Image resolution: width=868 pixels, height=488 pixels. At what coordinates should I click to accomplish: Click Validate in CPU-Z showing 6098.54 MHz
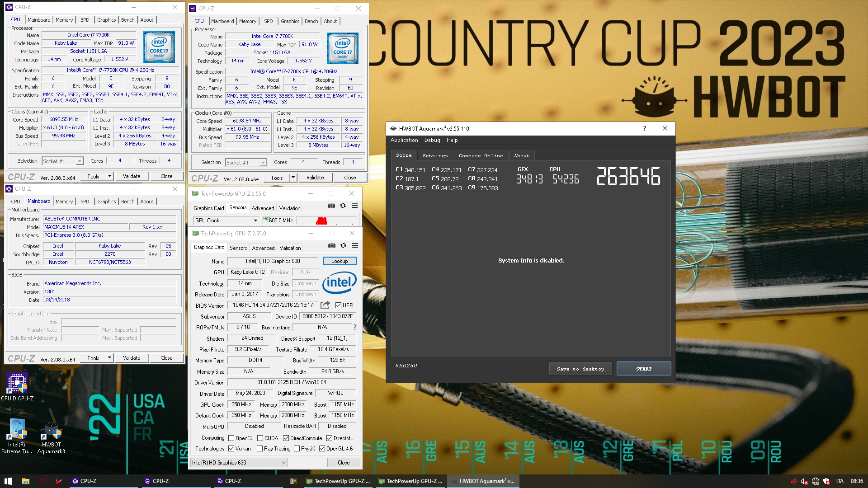(x=315, y=177)
